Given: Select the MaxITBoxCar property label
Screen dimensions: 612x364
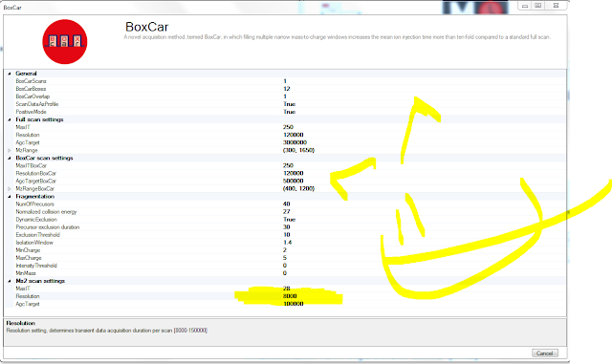Looking at the screenshot, I should point(32,165).
